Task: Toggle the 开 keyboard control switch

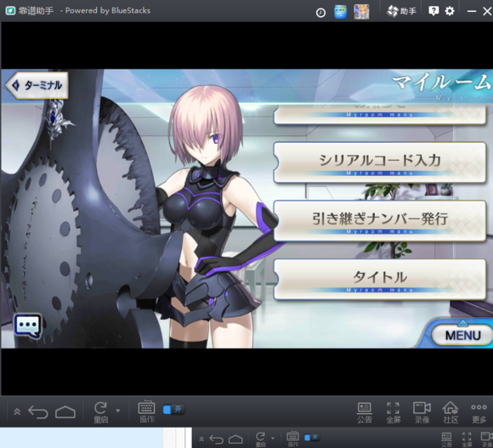Action: [x=174, y=410]
